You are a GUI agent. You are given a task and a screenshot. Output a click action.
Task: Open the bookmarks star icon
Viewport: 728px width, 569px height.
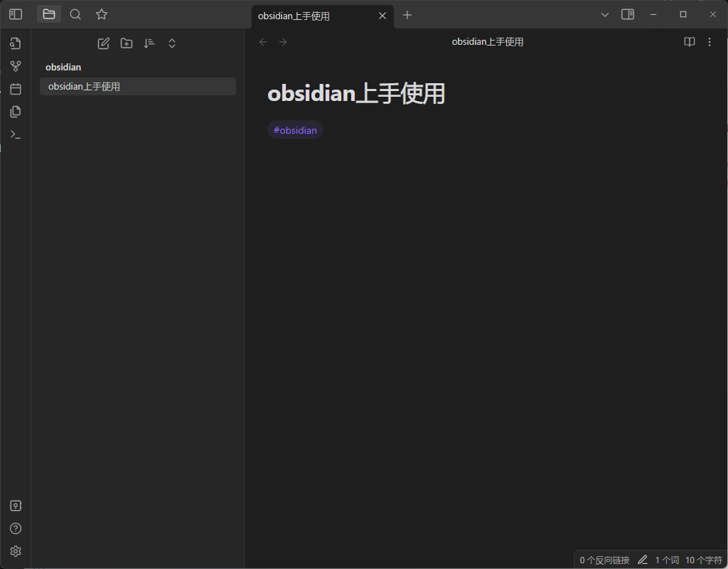[x=102, y=14]
